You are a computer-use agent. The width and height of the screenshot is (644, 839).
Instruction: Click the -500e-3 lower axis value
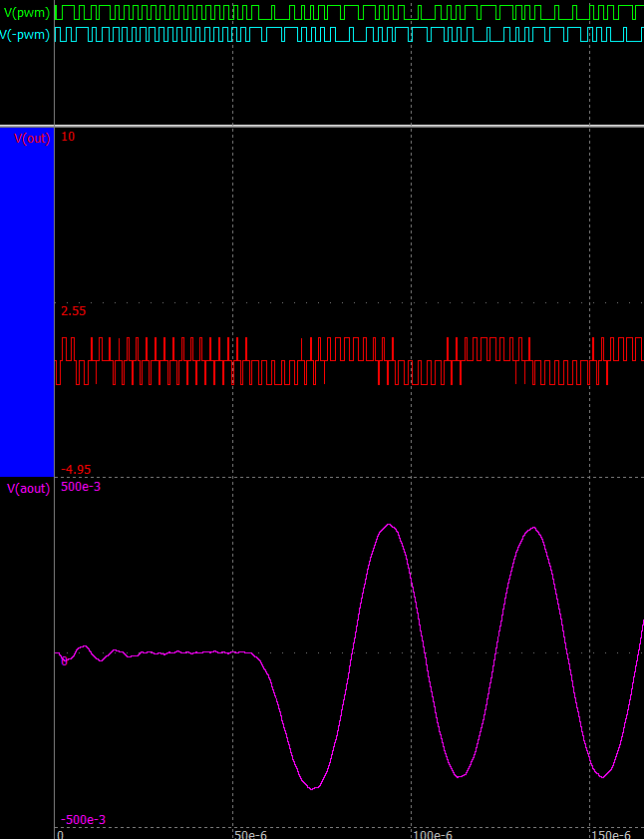tap(83, 820)
